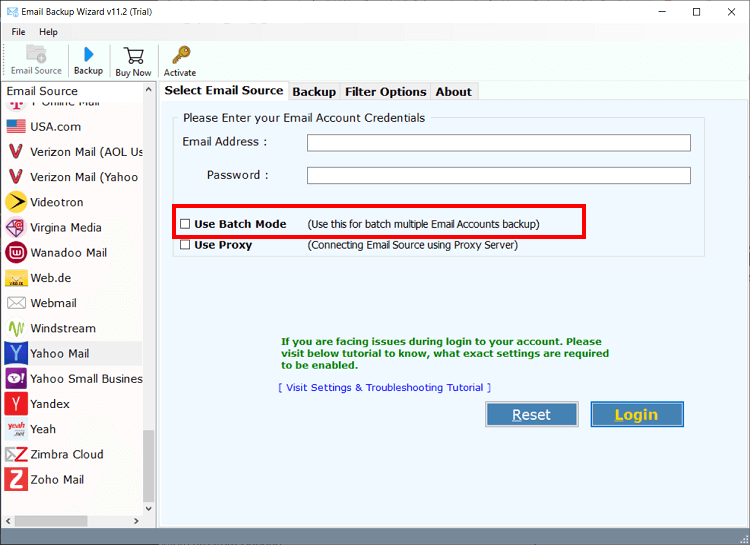Select the Zoho Mail icon
The width and height of the screenshot is (750, 545).
coord(16,479)
